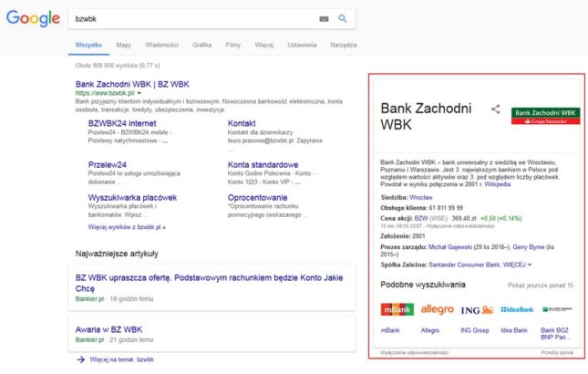588x374 pixels.
Task: Click the Idea Bank logo
Action: click(x=517, y=309)
